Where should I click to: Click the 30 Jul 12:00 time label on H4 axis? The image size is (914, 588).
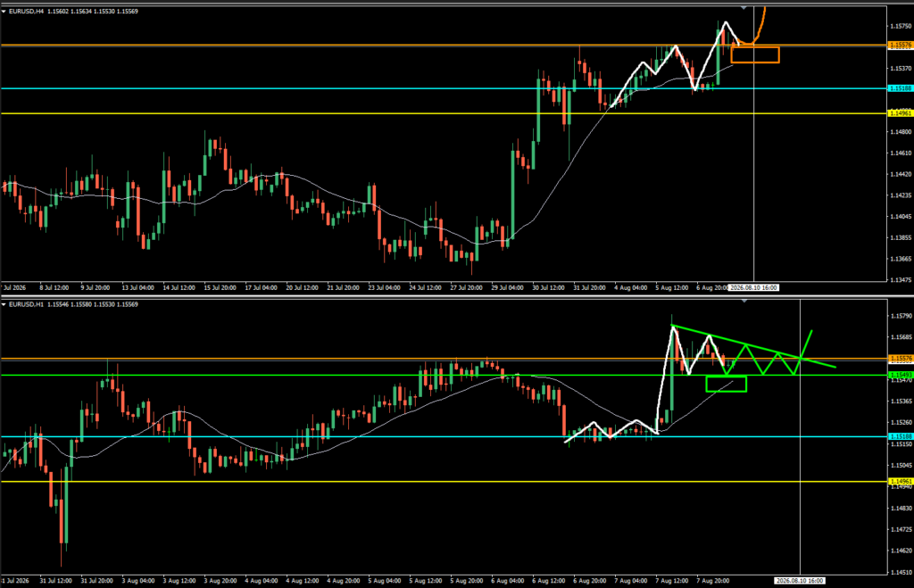coord(548,288)
